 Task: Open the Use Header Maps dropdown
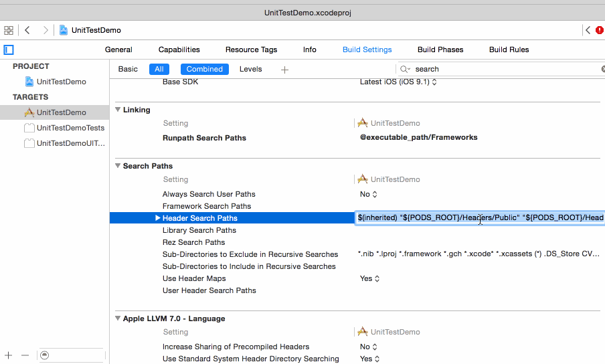(x=369, y=278)
